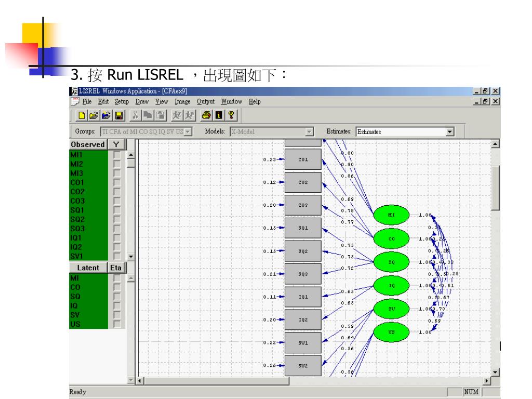The width and height of the screenshot is (532, 399).
Task: Select the MI latent ellipse in diagram
Action: click(x=391, y=215)
